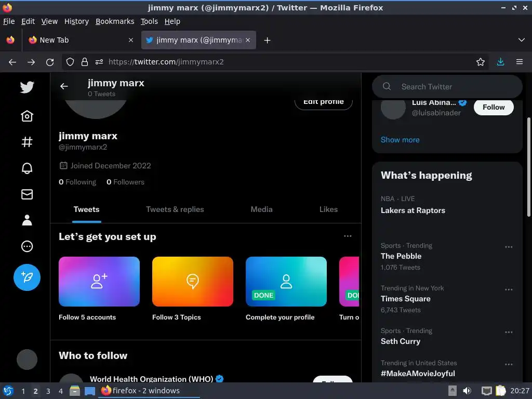Open the Tools menu
The width and height of the screenshot is (532, 399).
(149, 21)
